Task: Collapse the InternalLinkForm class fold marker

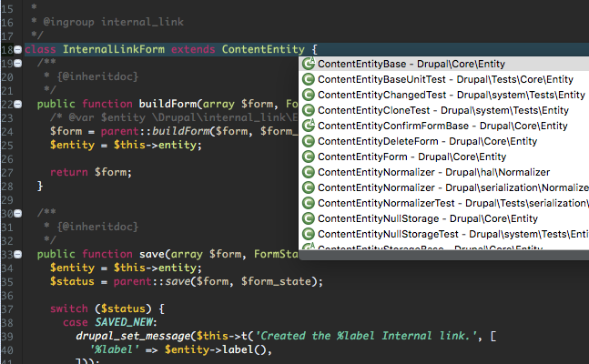Action: coord(18,48)
